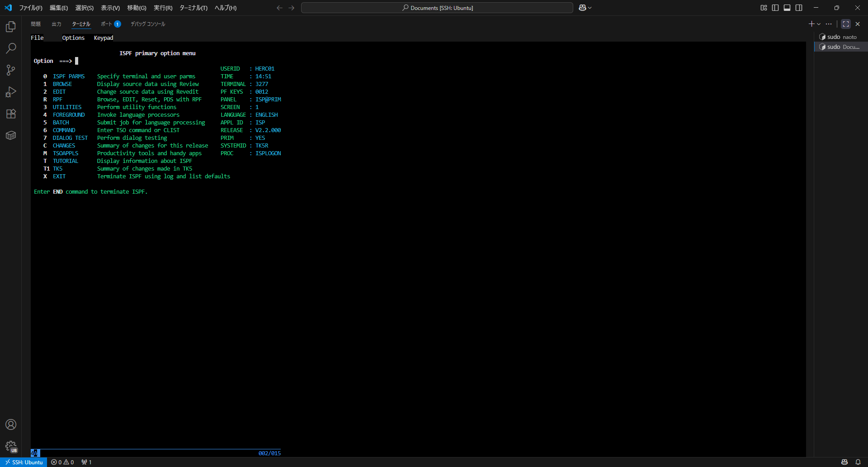868x467 pixels.
Task: Open the 実行(R) menu
Action: tap(163, 8)
